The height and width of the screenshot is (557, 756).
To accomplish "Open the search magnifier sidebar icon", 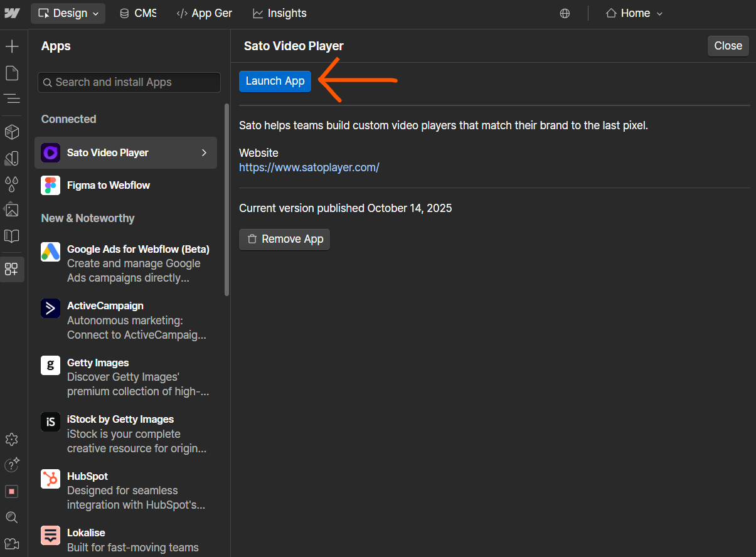I will coord(11,517).
